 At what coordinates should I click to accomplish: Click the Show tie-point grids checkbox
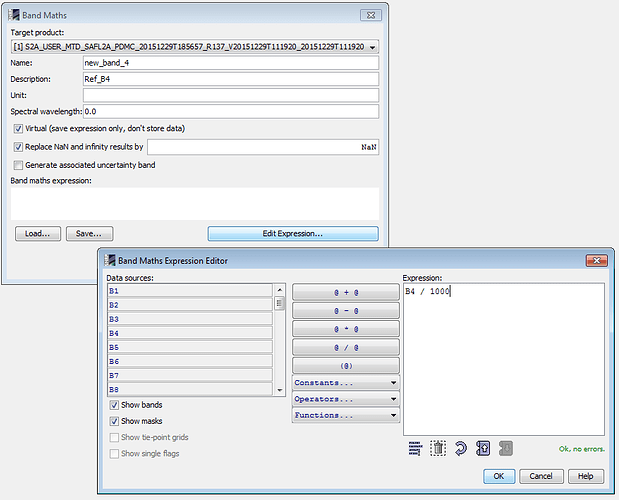pyautogui.click(x=114, y=437)
